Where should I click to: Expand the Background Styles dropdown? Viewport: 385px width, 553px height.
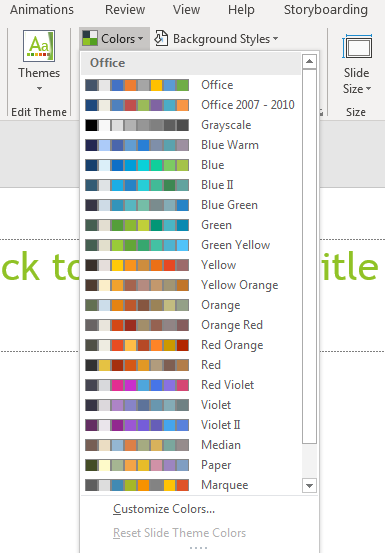(275, 38)
